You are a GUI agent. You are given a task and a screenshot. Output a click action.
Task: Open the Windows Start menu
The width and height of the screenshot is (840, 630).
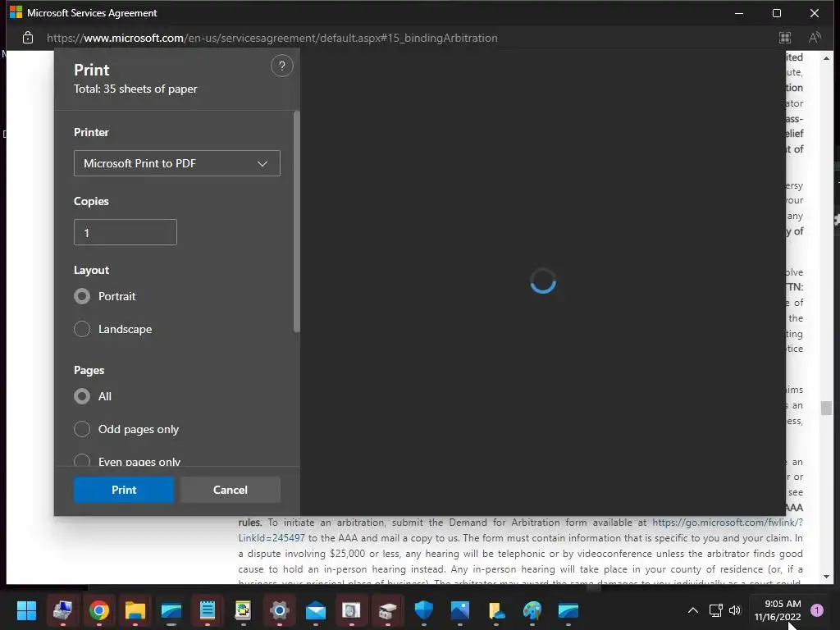pyautogui.click(x=26, y=610)
